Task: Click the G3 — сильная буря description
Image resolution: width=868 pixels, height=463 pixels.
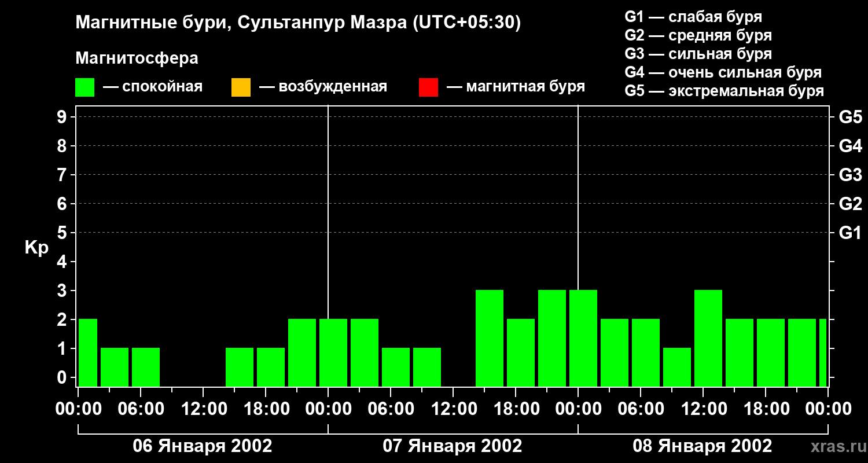Action: [x=698, y=54]
